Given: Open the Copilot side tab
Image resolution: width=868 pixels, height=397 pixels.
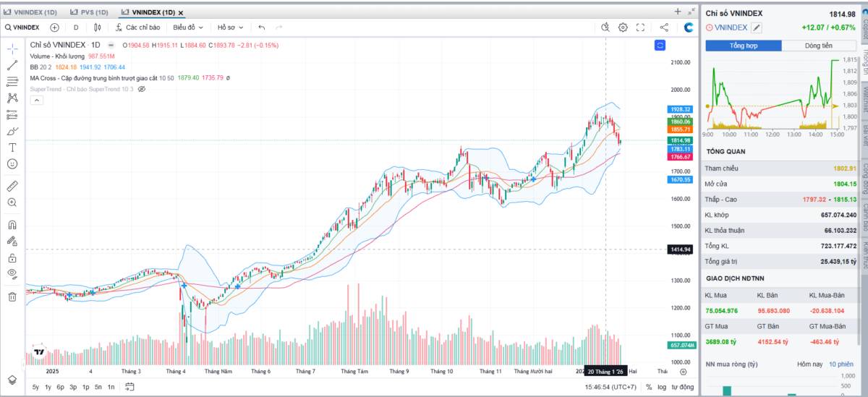Looking at the screenshot, I should point(864,27).
